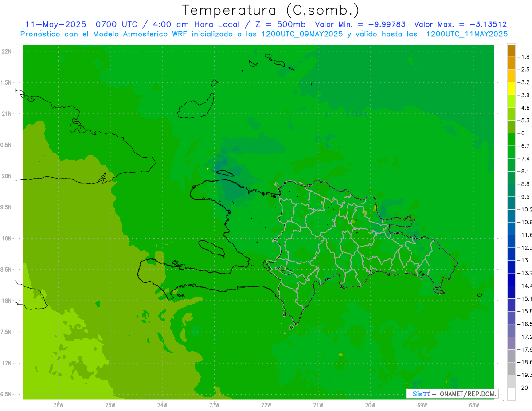Image resolution: width=532 pixels, height=411 pixels.
Task: Click the "-3.2" color scale value
Action: 524,82
